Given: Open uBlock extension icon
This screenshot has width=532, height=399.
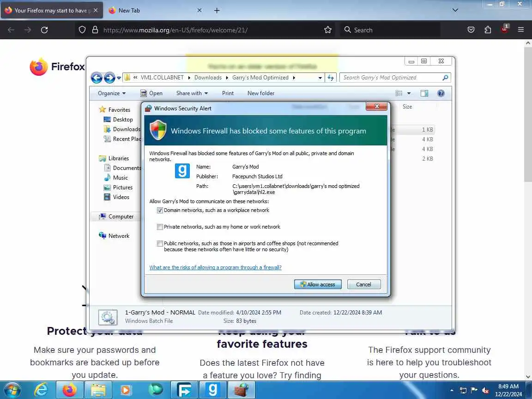Looking at the screenshot, I should [504, 29].
